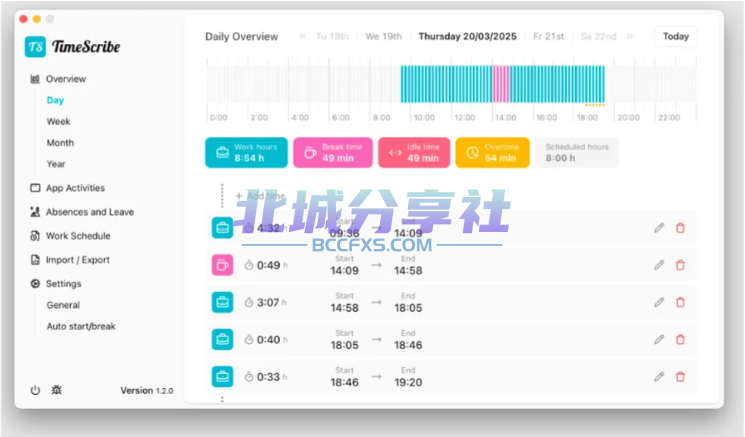745x437 pixels.
Task: Click the power icon at sidebar bottom
Action: [35, 390]
